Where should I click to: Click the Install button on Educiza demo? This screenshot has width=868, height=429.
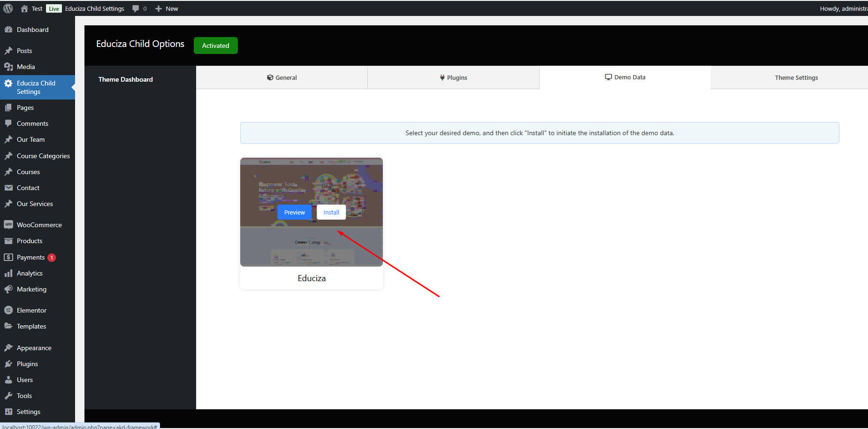pos(331,212)
